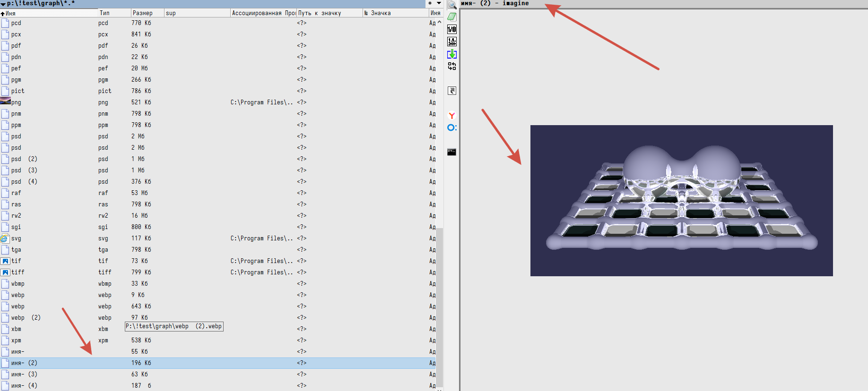This screenshot has height=391, width=868.
Task: Click the blue circle-colon icon
Action: click(x=452, y=127)
